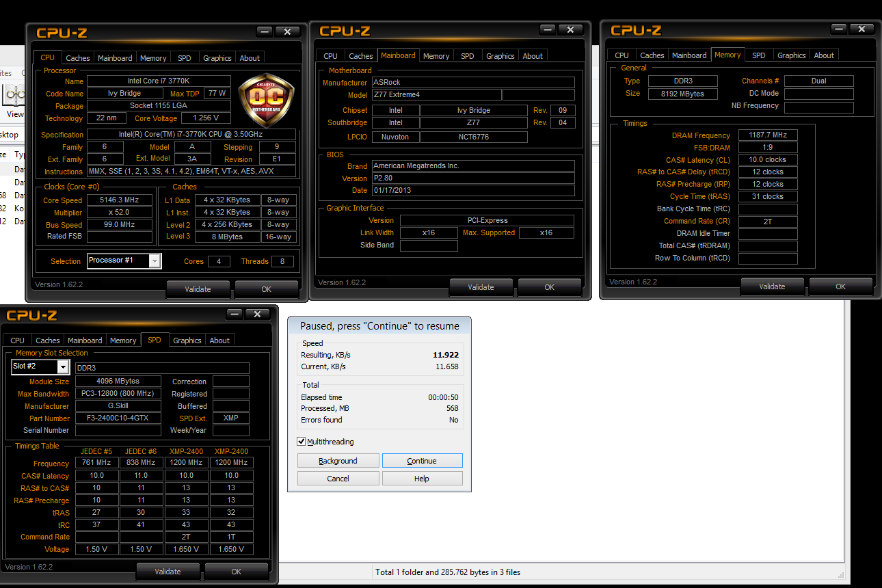This screenshot has height=588, width=882.
Task: Open Graphics tab in CPU window
Action: point(217,58)
